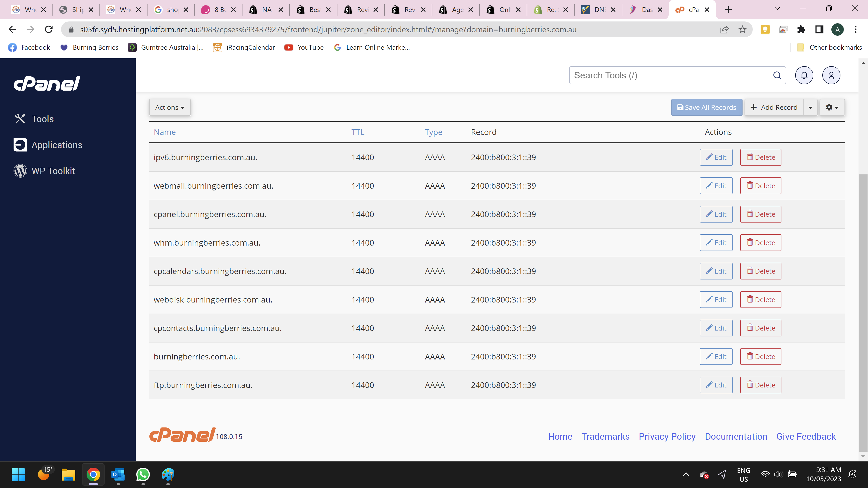Click the cPanel logo in sidebar
Screen dimensions: 868x488
(47, 84)
